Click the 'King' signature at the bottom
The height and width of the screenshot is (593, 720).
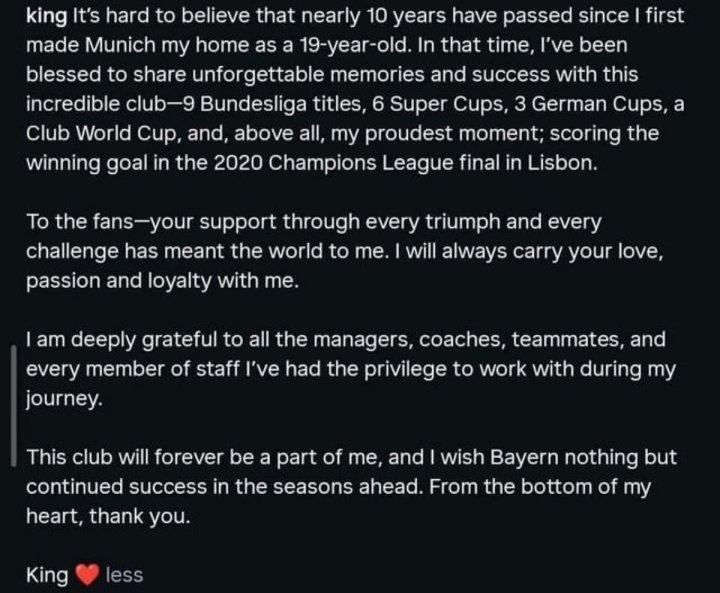[x=47, y=575]
